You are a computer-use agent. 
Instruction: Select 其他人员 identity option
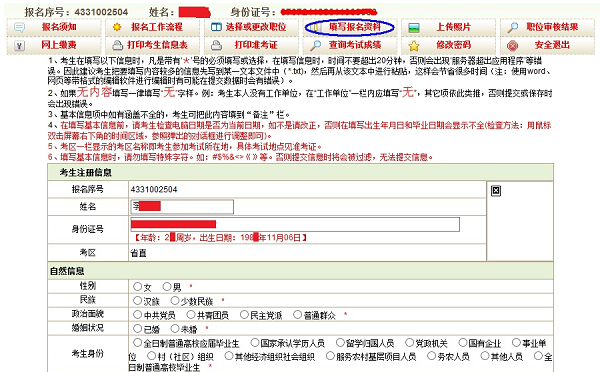point(485,356)
